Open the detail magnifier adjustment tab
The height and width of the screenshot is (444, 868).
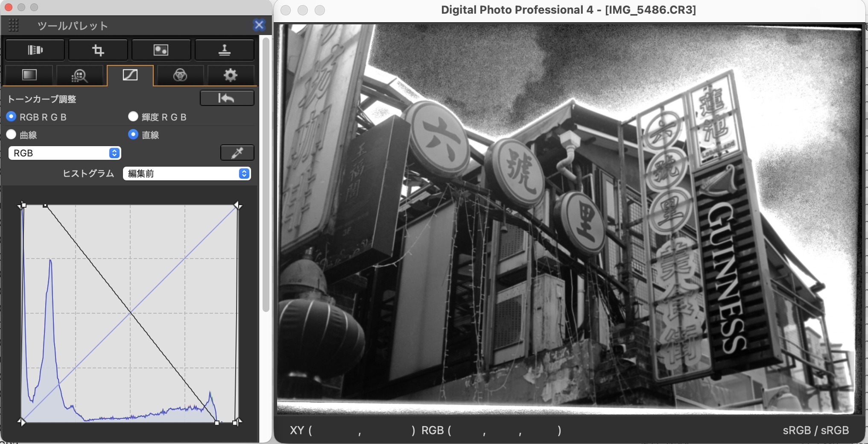79,76
